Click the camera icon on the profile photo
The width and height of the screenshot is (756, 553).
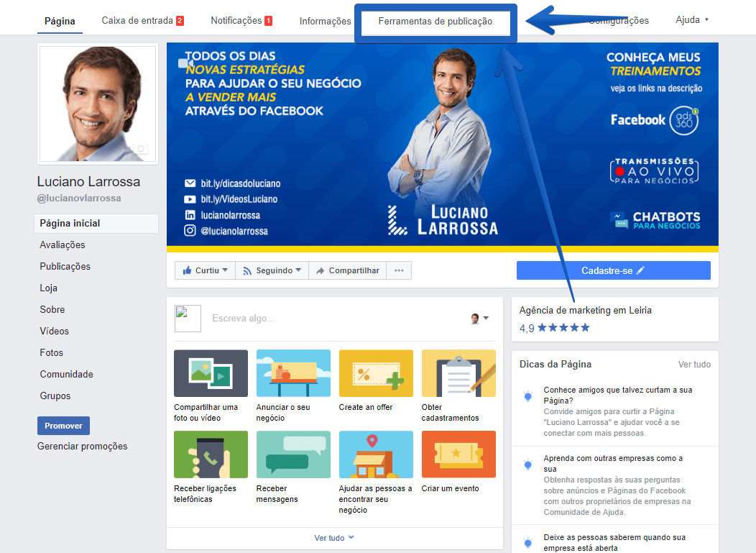tap(142, 148)
